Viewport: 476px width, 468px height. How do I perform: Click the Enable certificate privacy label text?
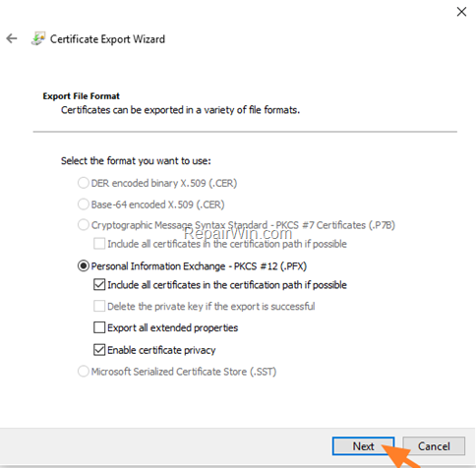[161, 350]
